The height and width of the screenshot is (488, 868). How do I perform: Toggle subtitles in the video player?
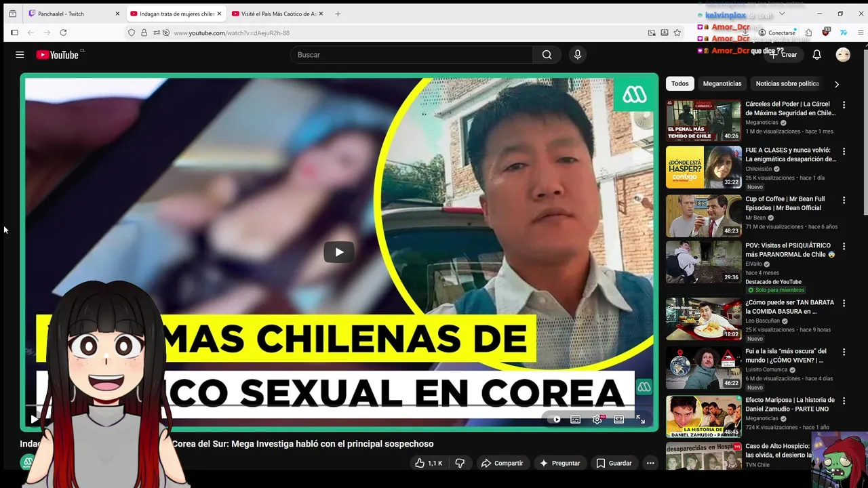tap(575, 420)
